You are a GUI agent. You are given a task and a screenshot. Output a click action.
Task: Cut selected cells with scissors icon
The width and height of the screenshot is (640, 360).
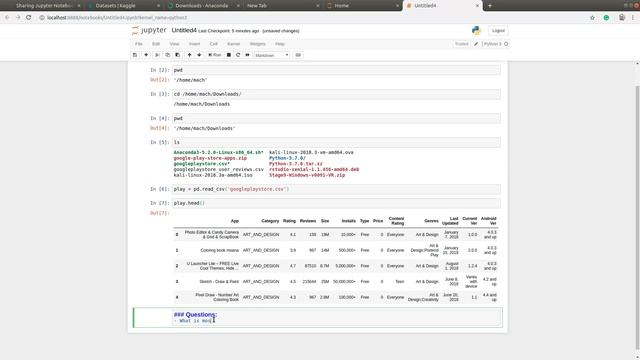157,55
